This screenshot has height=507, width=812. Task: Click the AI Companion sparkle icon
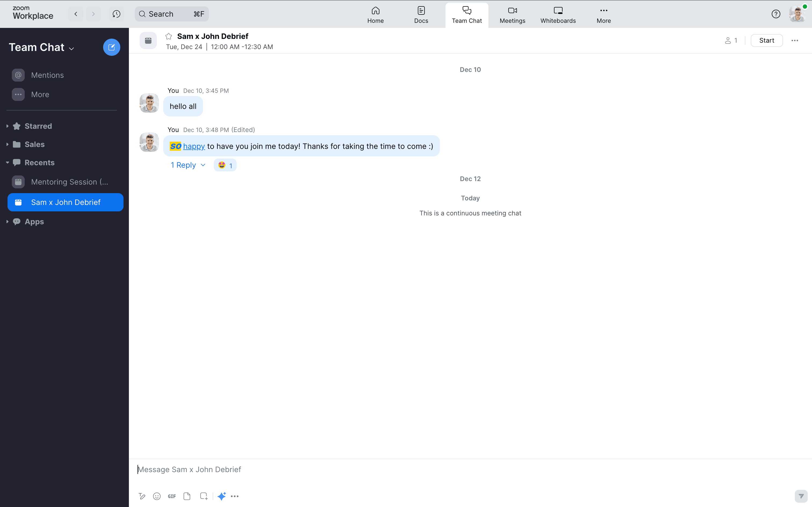pos(222,496)
